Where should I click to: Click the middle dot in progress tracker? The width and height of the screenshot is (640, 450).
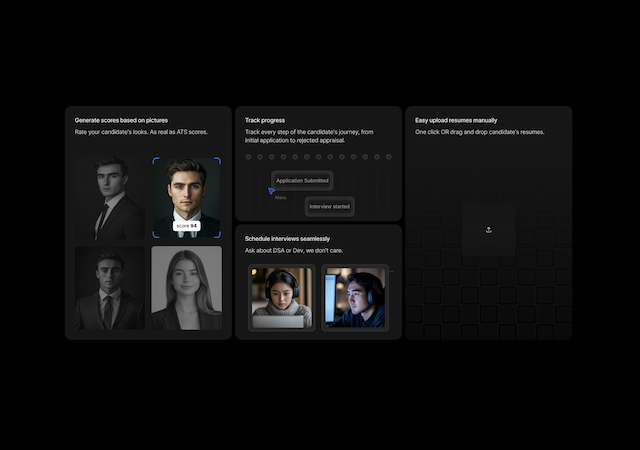click(318, 157)
